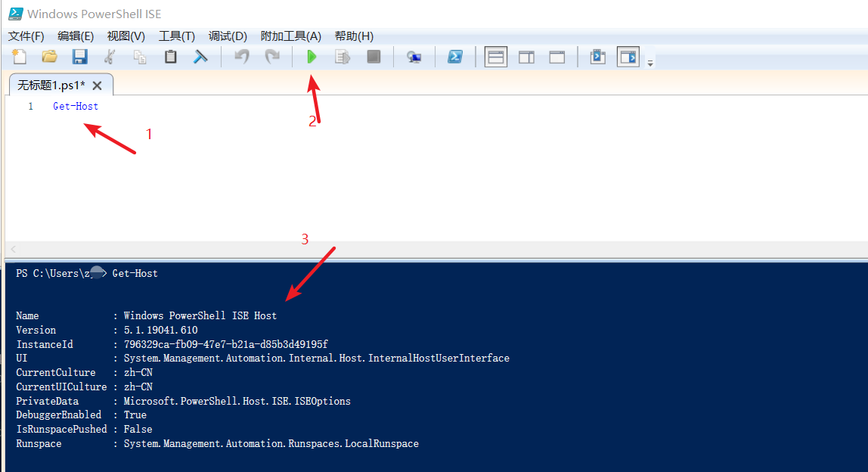Image resolution: width=868 pixels, height=472 pixels.
Task: Open the 工具(T) menu
Action: 177,36
